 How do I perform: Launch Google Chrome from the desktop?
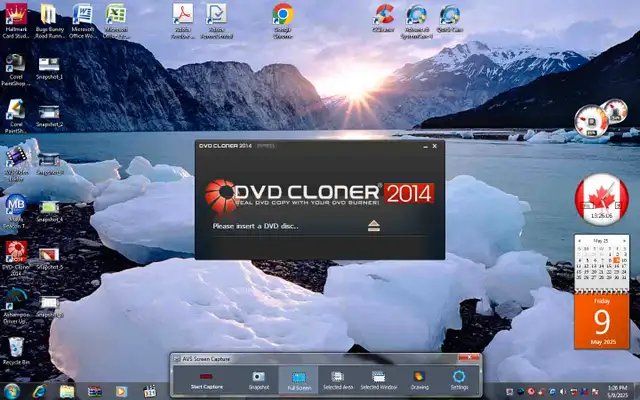[283, 21]
